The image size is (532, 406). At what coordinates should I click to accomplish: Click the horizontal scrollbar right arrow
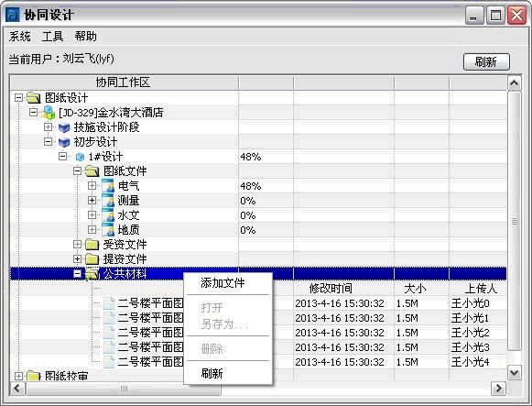point(498,389)
